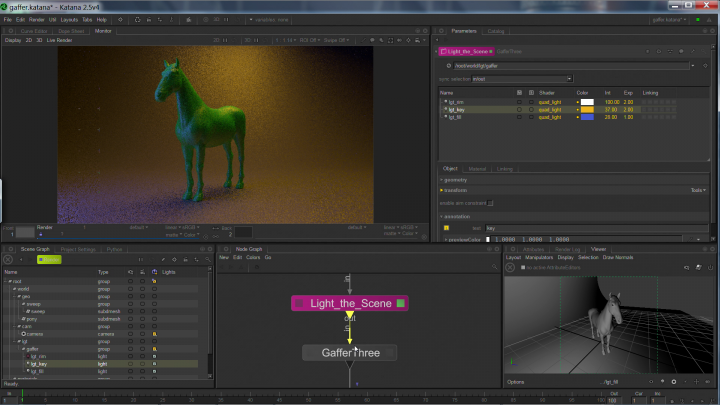Toggle the enable aim constraint checkbox

click(489, 202)
